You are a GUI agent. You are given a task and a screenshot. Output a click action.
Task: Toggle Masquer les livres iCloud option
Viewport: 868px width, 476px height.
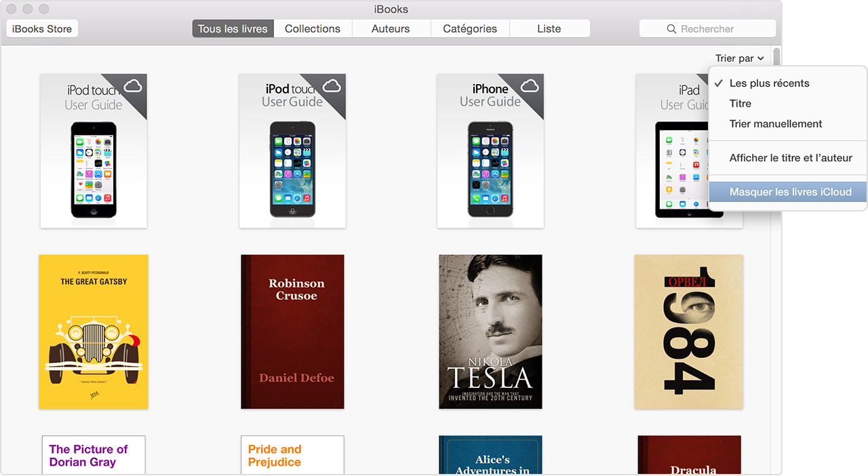(790, 193)
